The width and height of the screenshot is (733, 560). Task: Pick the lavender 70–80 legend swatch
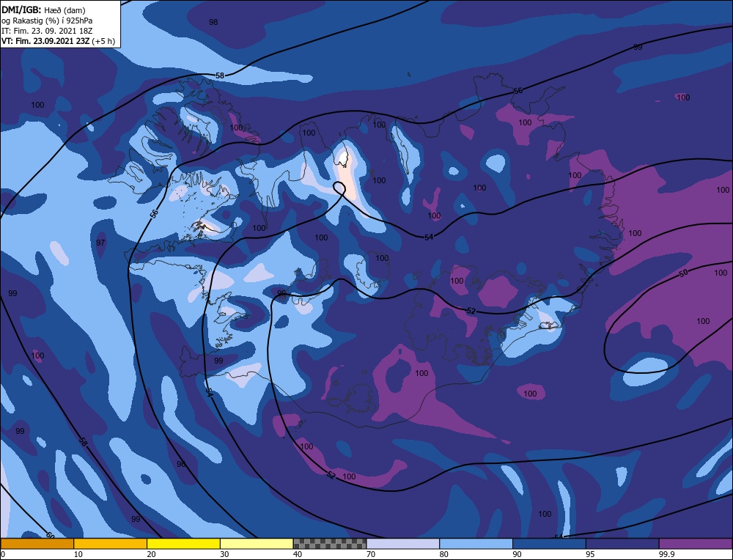[x=403, y=543]
